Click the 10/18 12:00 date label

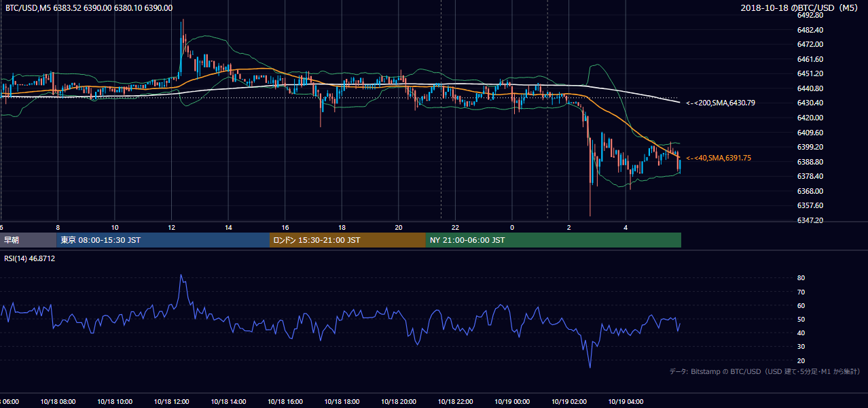point(172,402)
